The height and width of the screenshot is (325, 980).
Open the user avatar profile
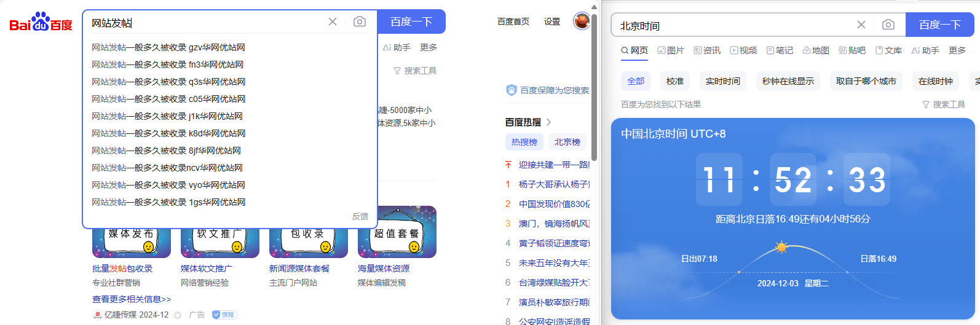(581, 22)
